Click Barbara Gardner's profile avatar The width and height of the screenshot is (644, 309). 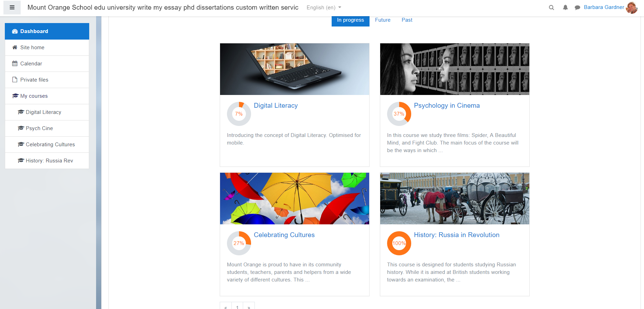click(632, 8)
